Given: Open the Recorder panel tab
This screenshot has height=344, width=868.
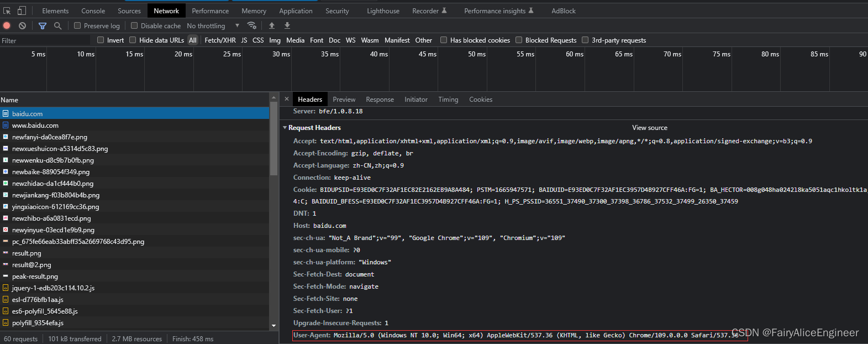Looking at the screenshot, I should pyautogui.click(x=429, y=11).
